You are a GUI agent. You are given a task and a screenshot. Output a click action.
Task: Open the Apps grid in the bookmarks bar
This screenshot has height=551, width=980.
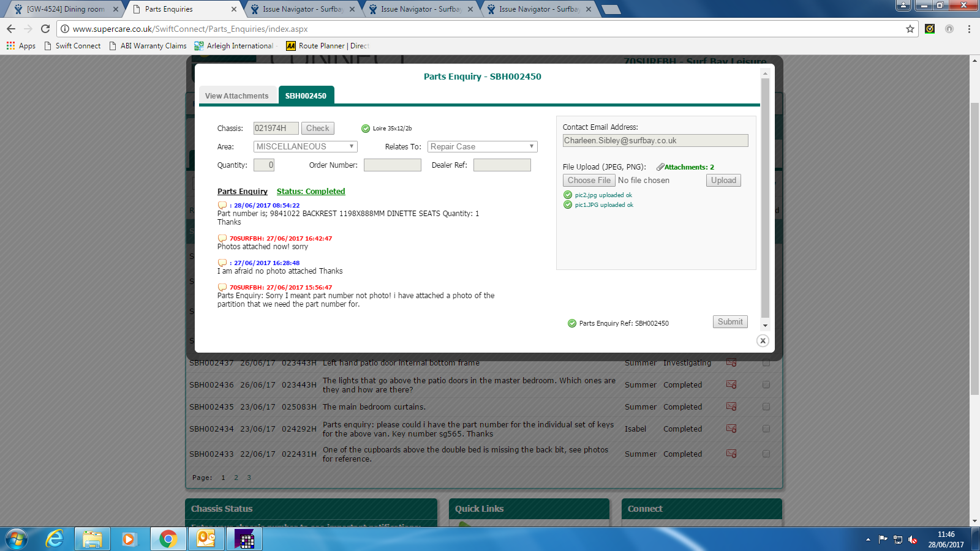tap(21, 46)
